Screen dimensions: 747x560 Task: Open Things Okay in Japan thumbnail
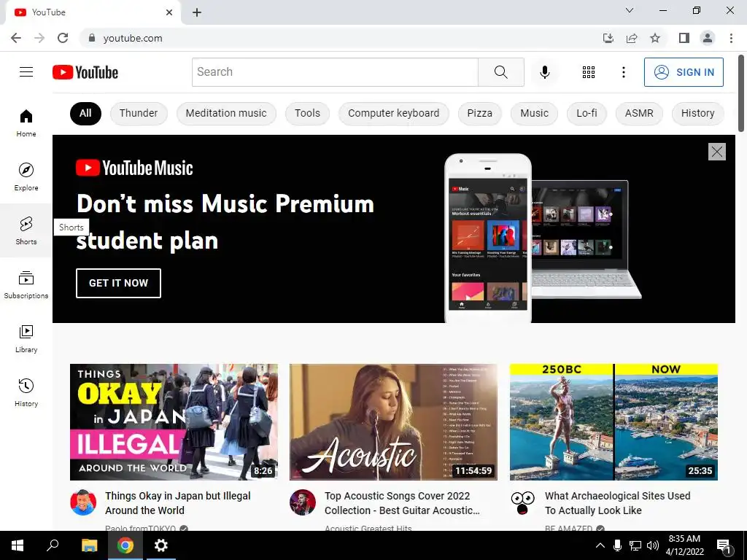tap(174, 422)
